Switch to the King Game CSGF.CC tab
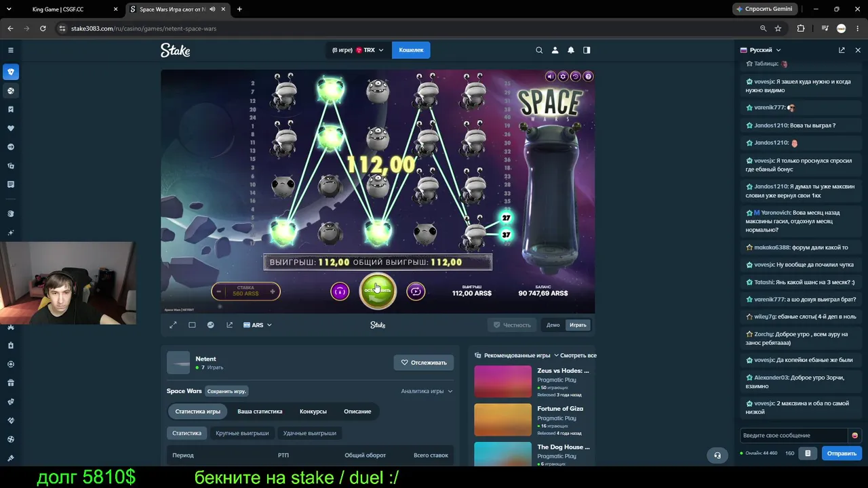The height and width of the screenshot is (488, 868). (x=58, y=9)
